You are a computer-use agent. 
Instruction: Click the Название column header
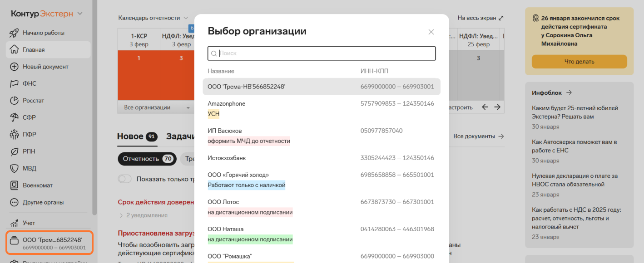click(221, 71)
